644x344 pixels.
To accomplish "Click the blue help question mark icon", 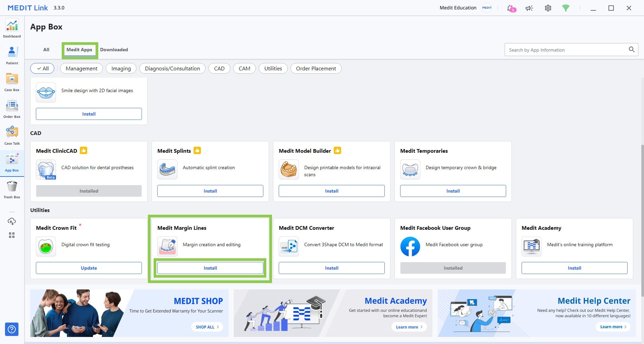I will (12, 329).
